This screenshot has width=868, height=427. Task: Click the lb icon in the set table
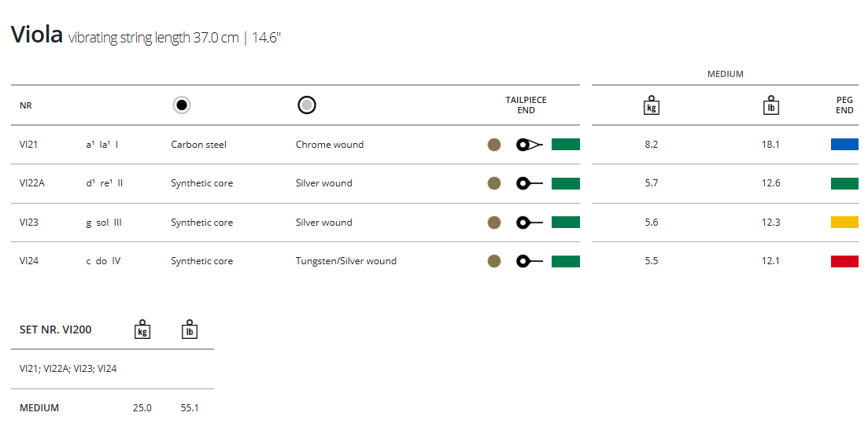[189, 329]
